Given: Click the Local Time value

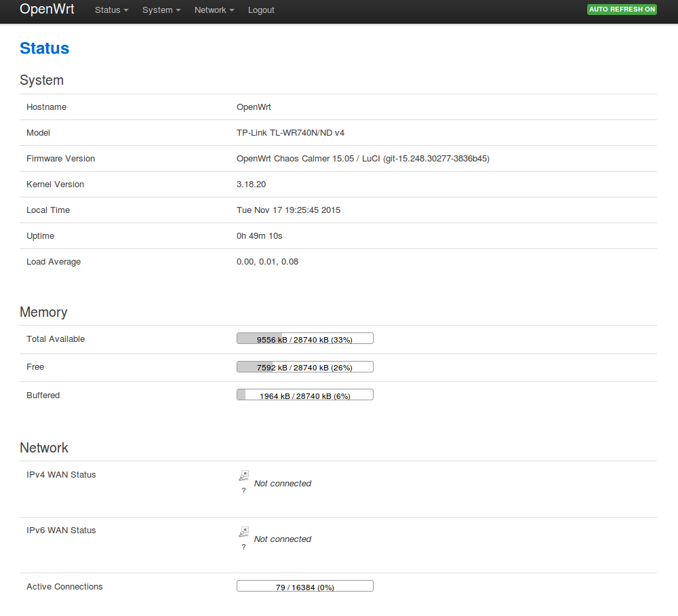Looking at the screenshot, I should (288, 210).
